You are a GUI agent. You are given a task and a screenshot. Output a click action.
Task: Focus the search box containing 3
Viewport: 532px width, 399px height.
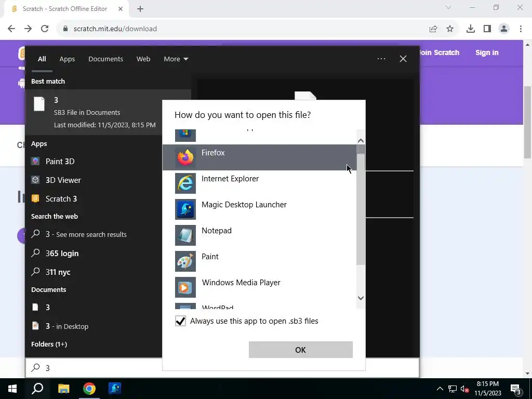(x=222, y=368)
